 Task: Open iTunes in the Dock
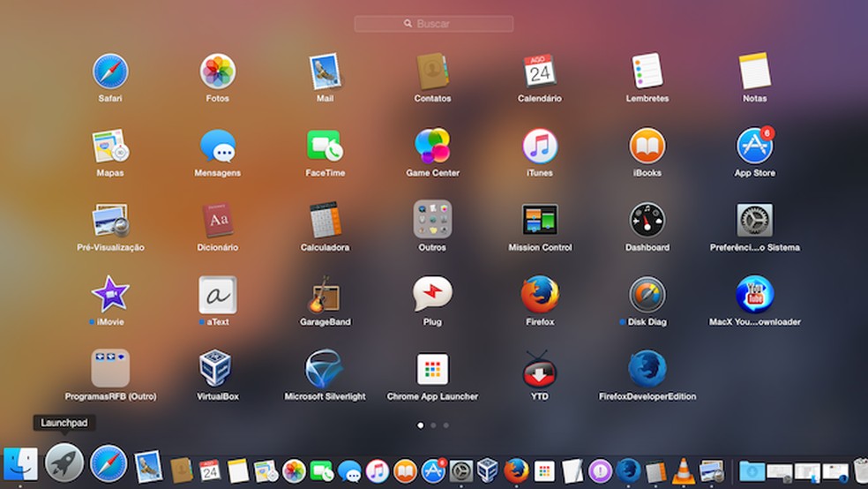click(x=378, y=471)
